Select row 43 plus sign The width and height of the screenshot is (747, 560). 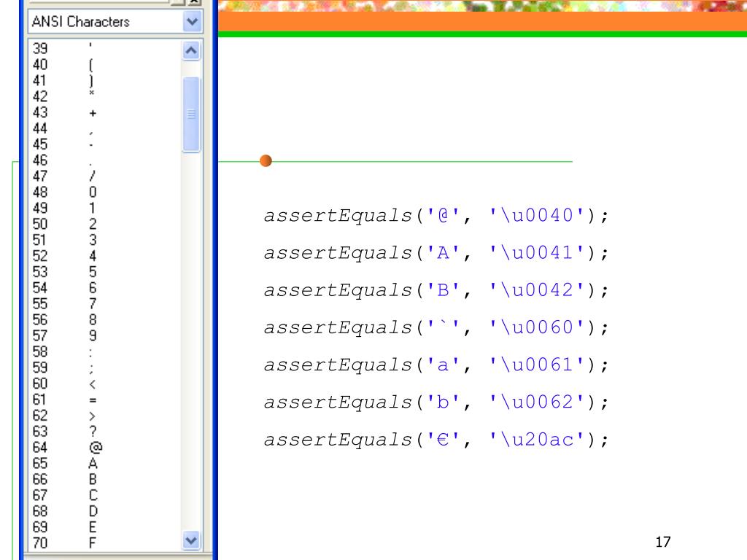click(x=105, y=112)
